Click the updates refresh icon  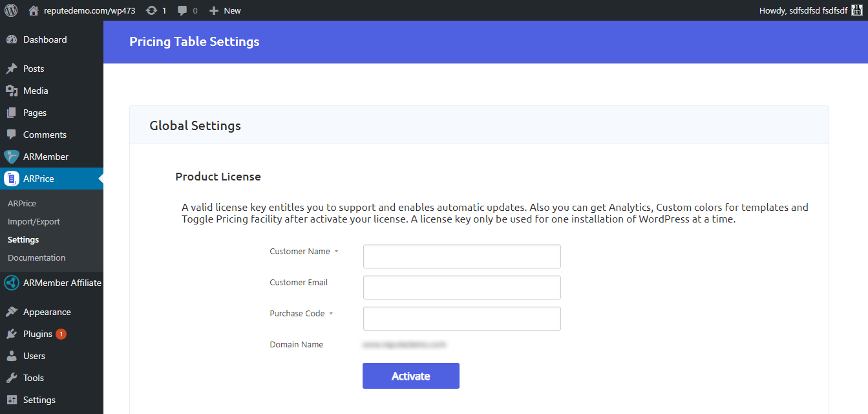(152, 10)
